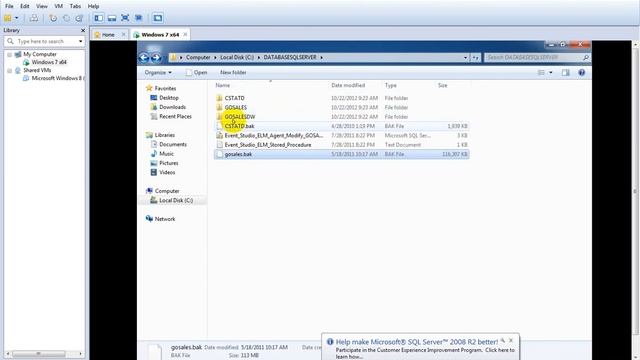
Task: Collapse the My Computer tree node
Action: click(x=9, y=54)
